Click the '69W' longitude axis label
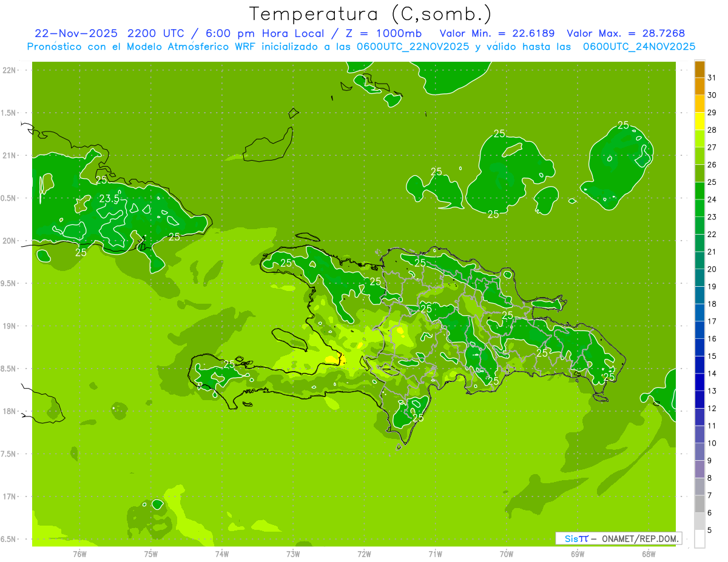 point(578,554)
